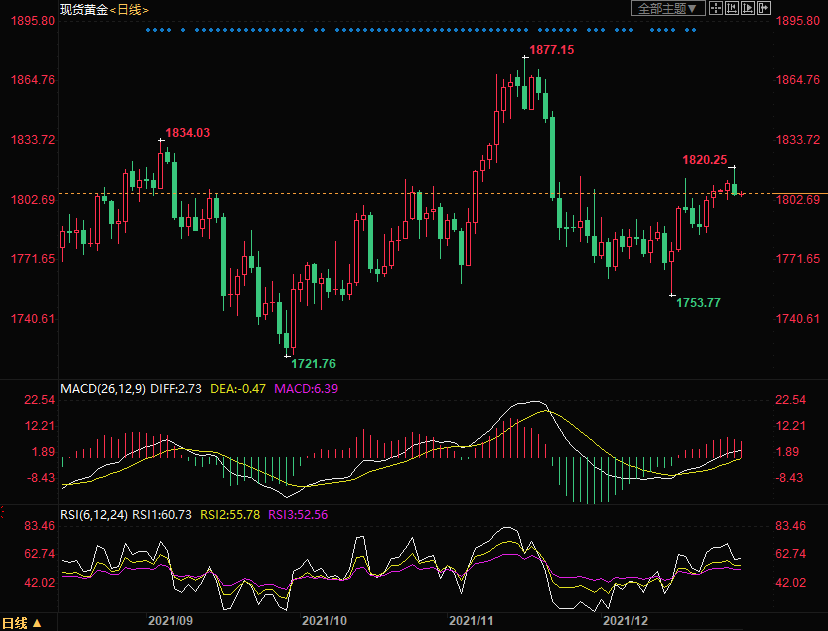
Task: Click the zoom-to-left range icon
Action: (x=732, y=8)
